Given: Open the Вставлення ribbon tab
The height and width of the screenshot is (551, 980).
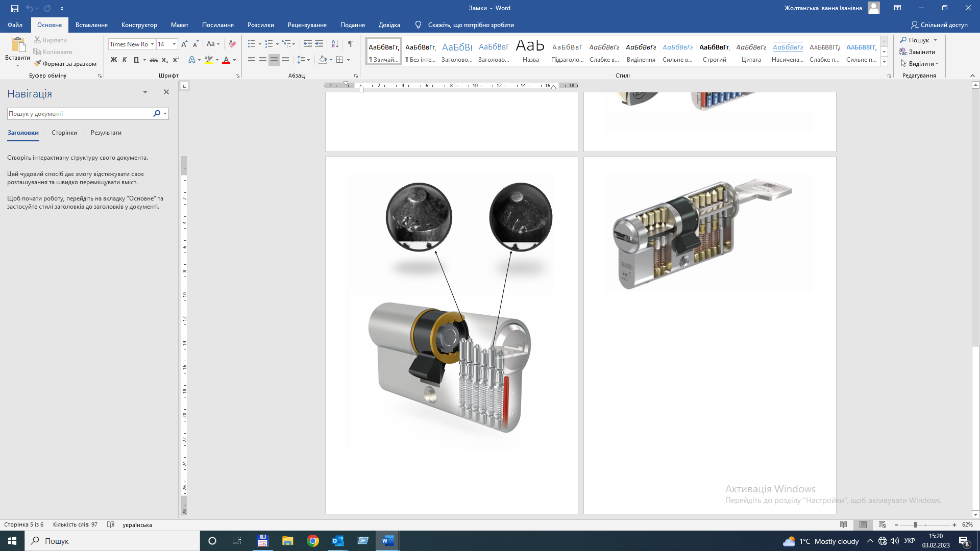Looking at the screenshot, I should click(x=91, y=25).
